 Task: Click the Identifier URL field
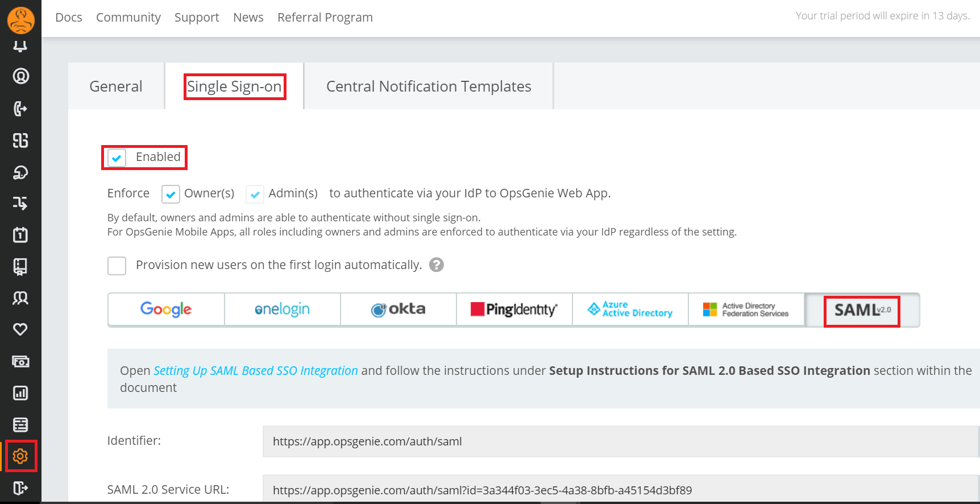click(x=620, y=441)
